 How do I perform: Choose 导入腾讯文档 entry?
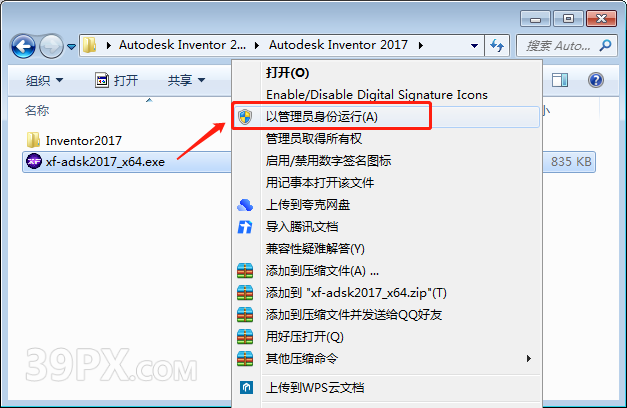coord(302,227)
